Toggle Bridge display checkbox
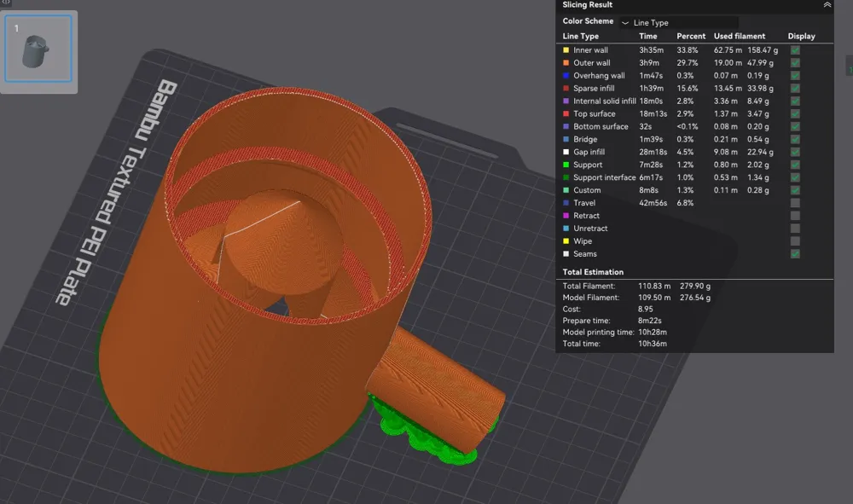Image resolution: width=853 pixels, height=504 pixels. (x=795, y=139)
